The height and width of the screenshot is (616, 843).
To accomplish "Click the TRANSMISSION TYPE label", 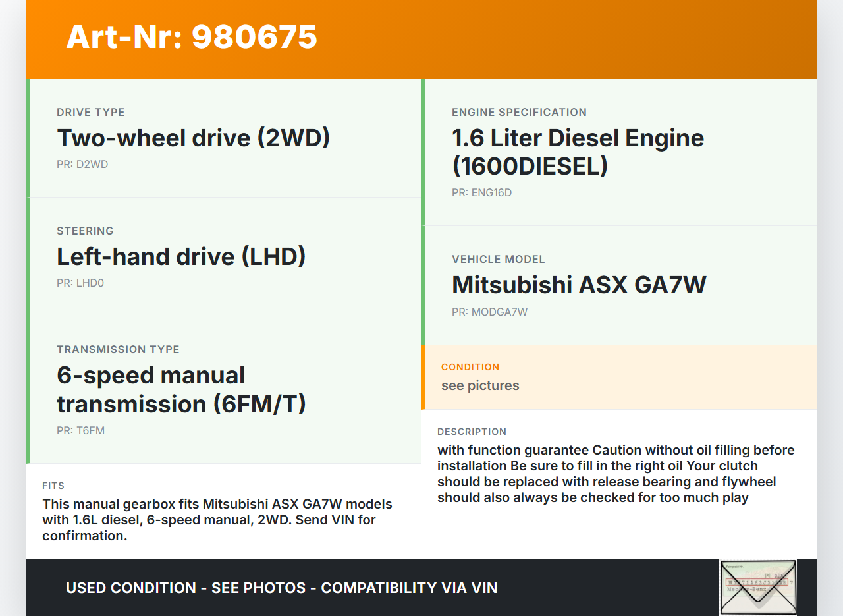I will 118,350.
